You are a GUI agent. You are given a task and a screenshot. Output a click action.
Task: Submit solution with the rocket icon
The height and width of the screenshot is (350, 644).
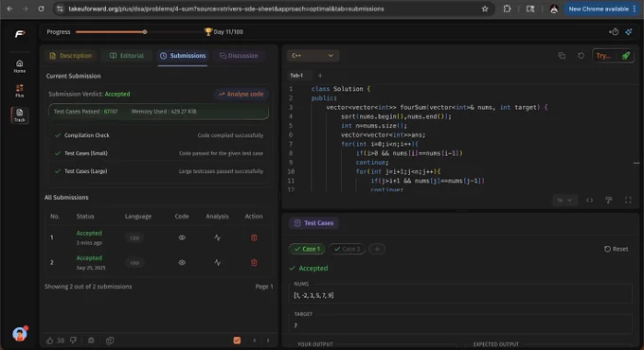(x=625, y=56)
